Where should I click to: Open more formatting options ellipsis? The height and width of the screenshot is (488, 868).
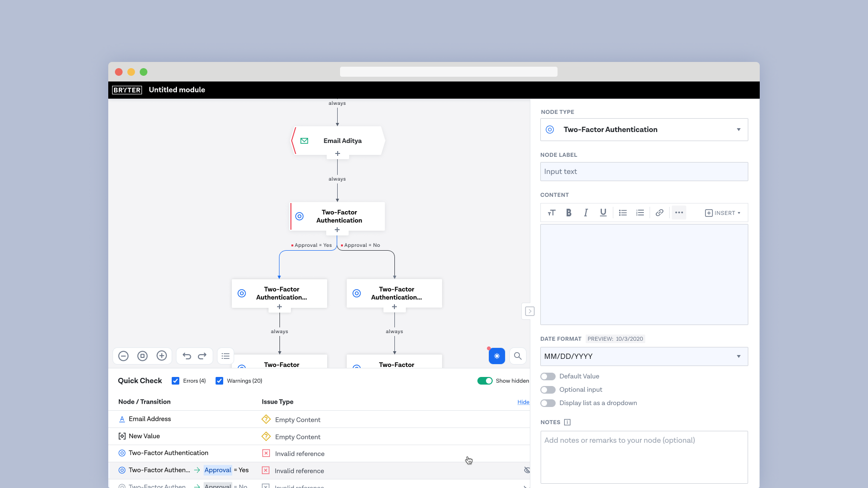pyautogui.click(x=679, y=213)
